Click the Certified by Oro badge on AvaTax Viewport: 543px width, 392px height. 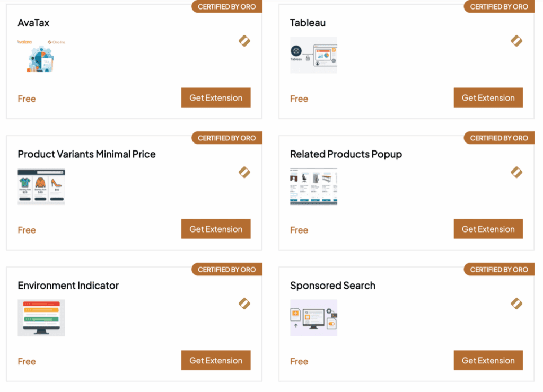226,6
